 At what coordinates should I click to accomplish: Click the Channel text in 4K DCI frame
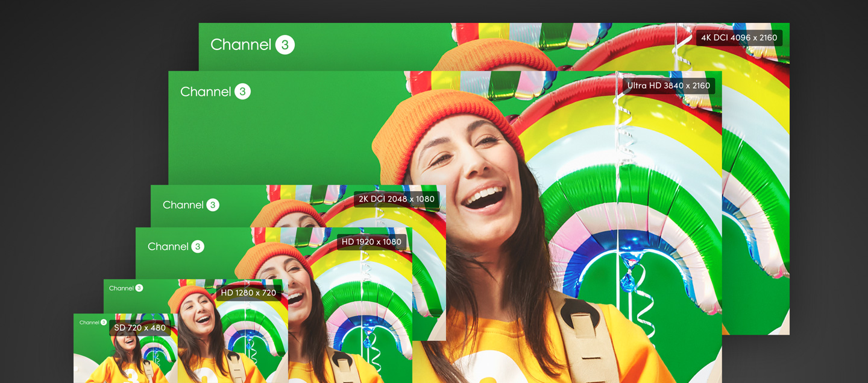click(241, 45)
